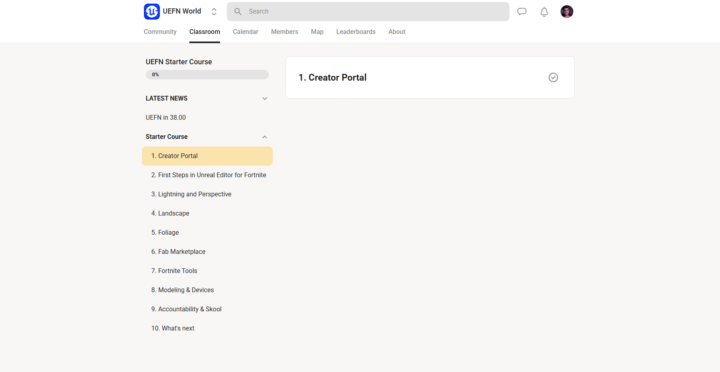Mark Creator Portal lesson as complete
This screenshot has height=372, width=720.
point(553,78)
